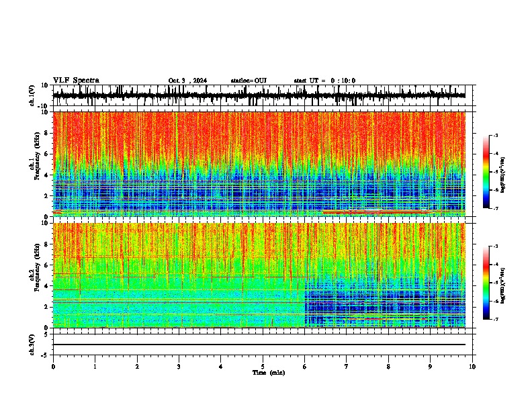Click the "4" tick on the time axis
Viewport: 532px width, 411px height.
pos(221,367)
